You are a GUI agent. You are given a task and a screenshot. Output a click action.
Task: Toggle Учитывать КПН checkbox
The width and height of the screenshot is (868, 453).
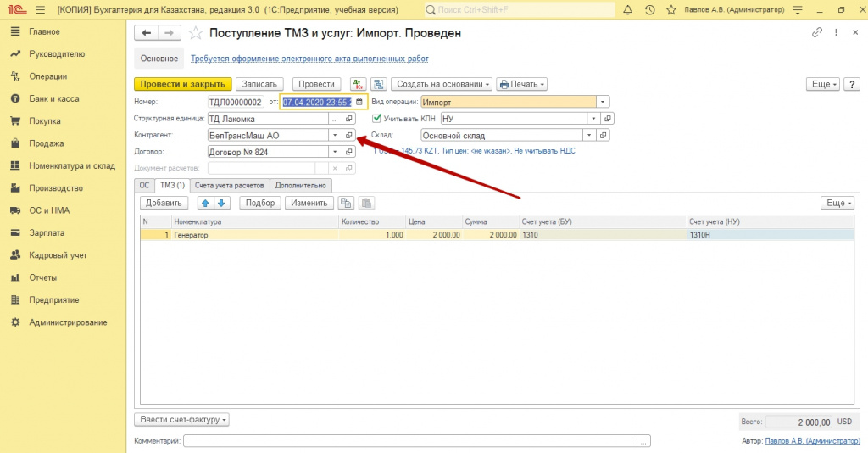(x=377, y=118)
